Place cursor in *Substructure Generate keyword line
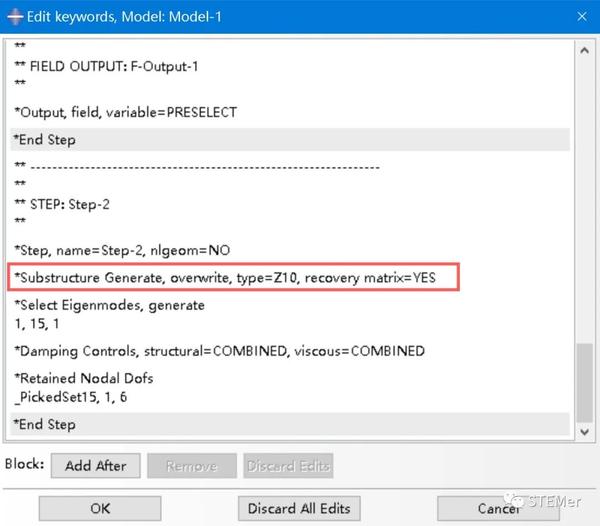This screenshot has width=600, height=526. (225, 278)
